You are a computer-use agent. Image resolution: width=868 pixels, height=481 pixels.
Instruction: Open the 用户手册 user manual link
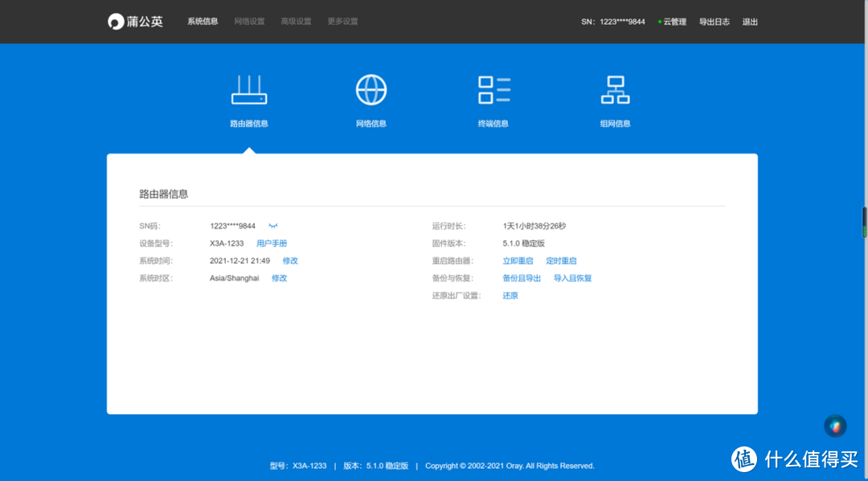[272, 244]
